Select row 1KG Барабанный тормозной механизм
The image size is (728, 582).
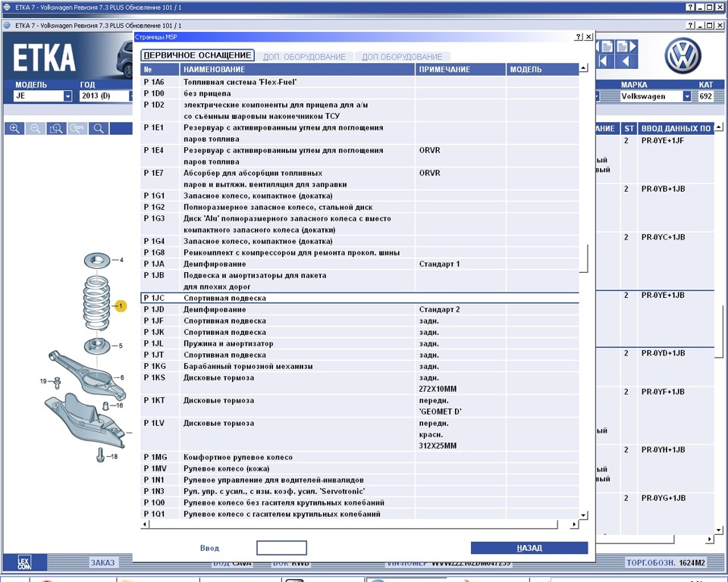point(359,367)
